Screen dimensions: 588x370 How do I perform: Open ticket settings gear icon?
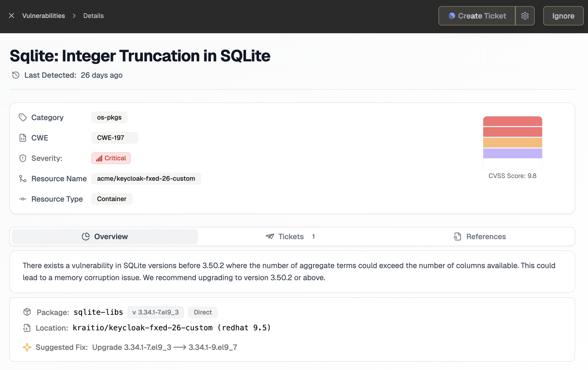[525, 16]
